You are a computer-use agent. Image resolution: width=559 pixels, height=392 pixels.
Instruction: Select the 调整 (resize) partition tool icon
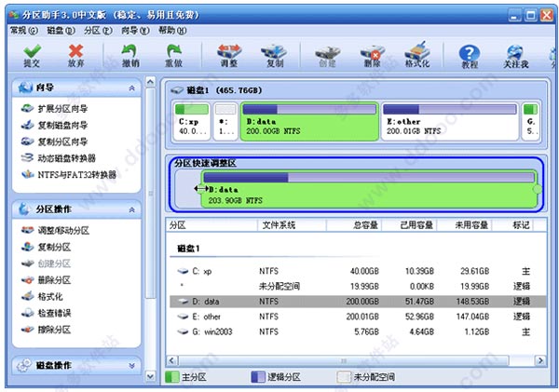[229, 51]
